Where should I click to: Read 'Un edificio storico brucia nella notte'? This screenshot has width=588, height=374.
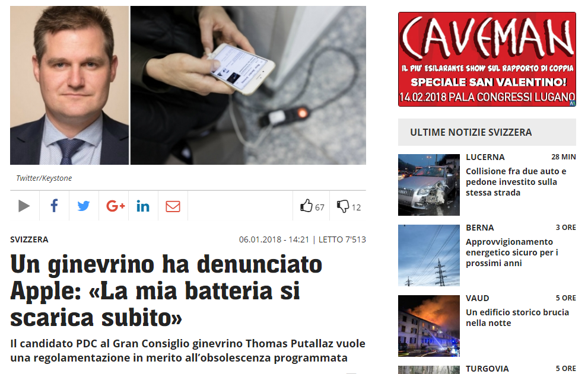pyautogui.click(x=517, y=318)
